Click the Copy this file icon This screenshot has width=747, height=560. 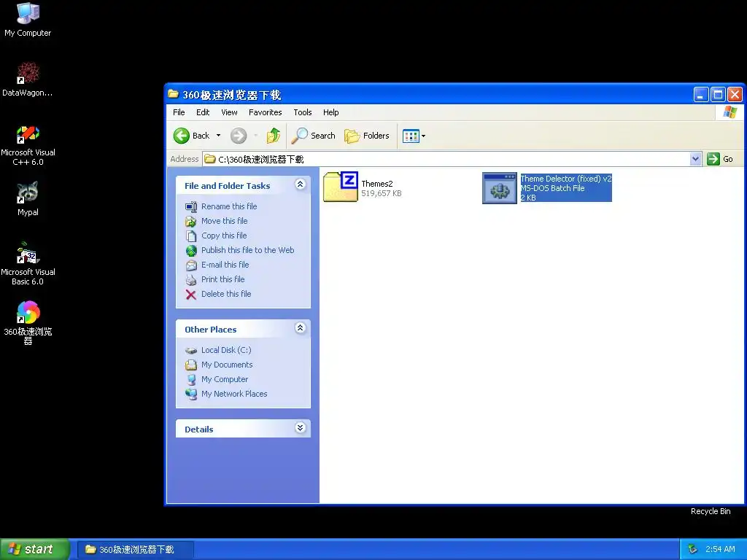(191, 236)
